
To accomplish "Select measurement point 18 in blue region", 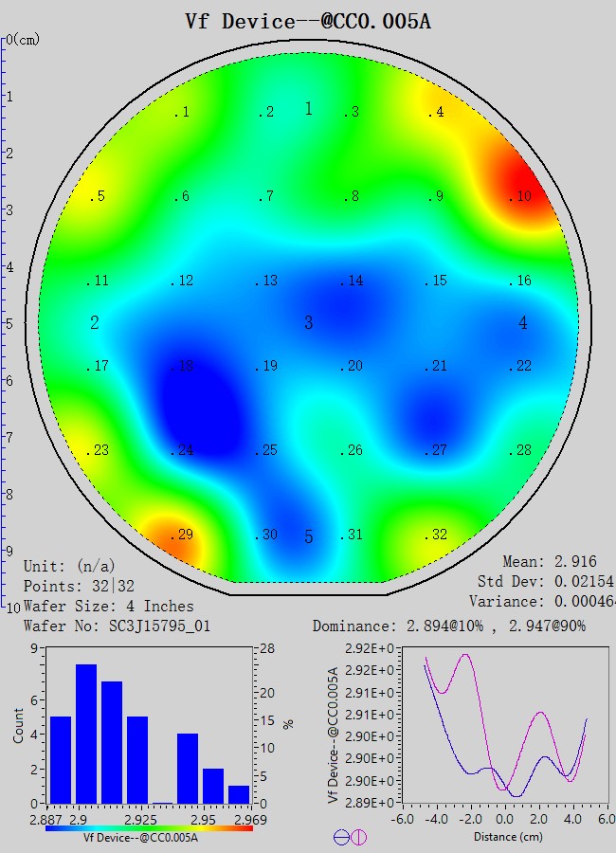I will (x=182, y=367).
